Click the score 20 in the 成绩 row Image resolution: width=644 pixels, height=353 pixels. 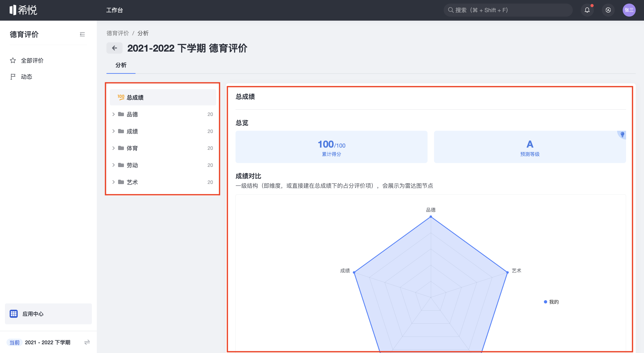[x=210, y=131]
